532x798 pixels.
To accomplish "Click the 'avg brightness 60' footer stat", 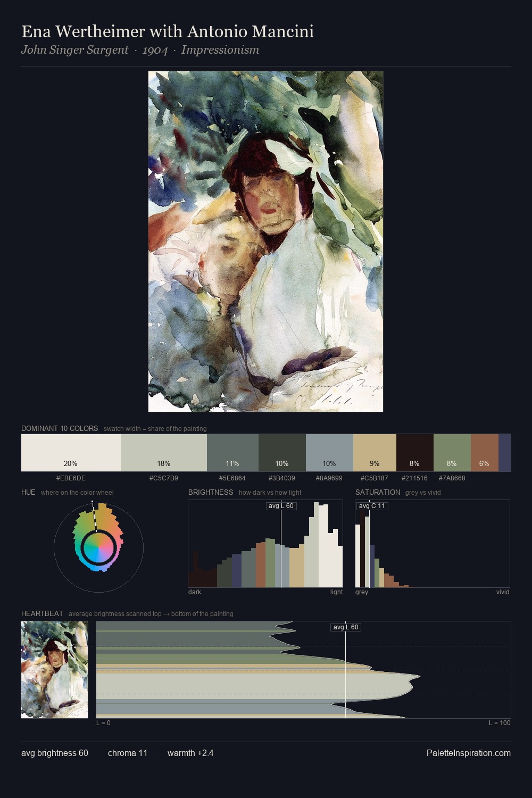I will pyautogui.click(x=55, y=753).
